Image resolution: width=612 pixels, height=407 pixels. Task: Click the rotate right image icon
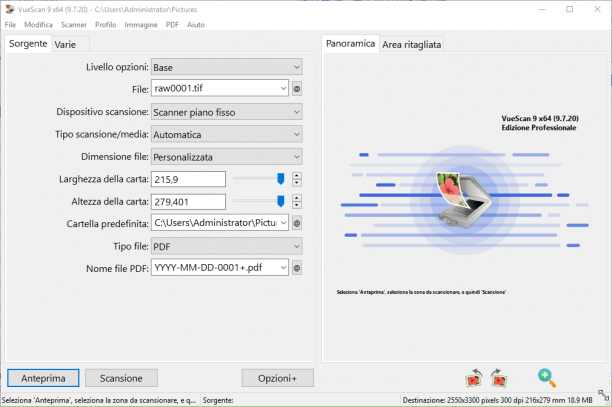(x=498, y=378)
